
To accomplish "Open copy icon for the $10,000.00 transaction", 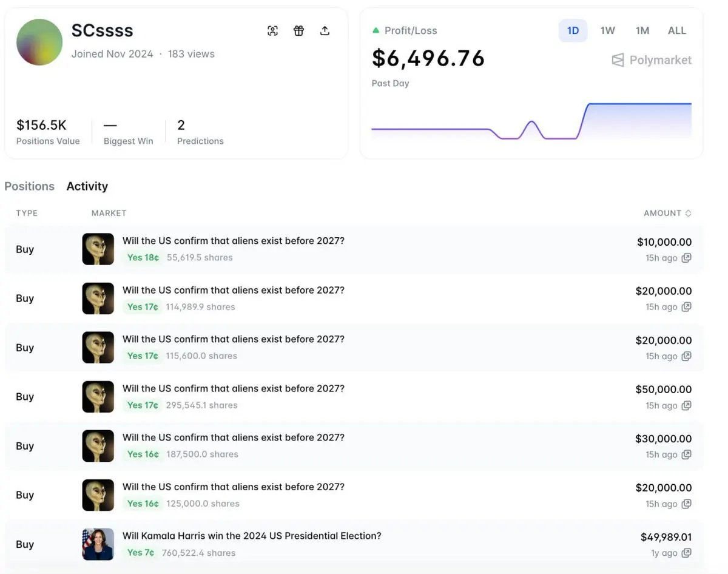I will pyautogui.click(x=686, y=258).
